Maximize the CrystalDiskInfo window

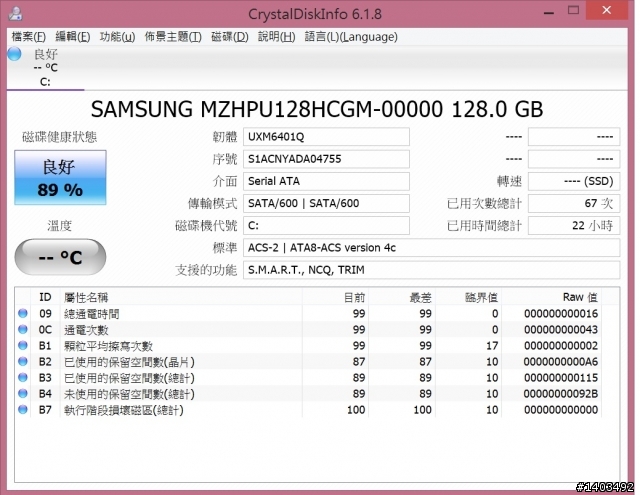tap(573, 11)
